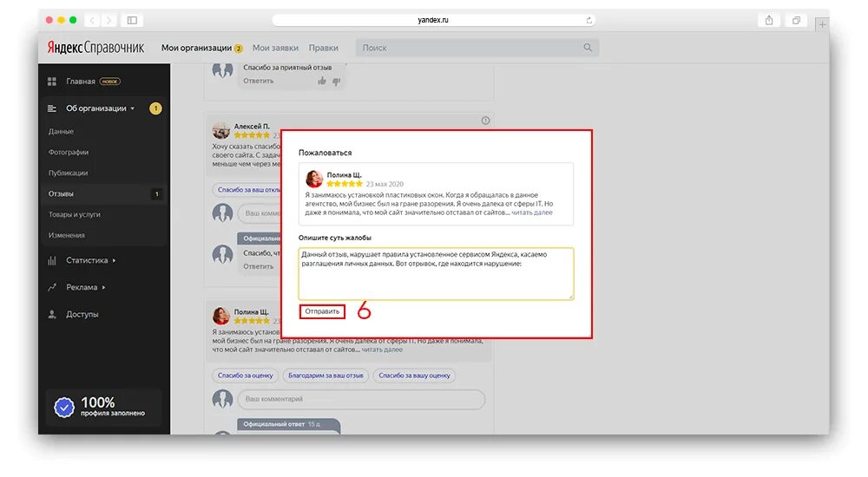The image size is (868, 477).
Task: Insert Спасибо за оценку quick reply
Action: pyautogui.click(x=246, y=376)
